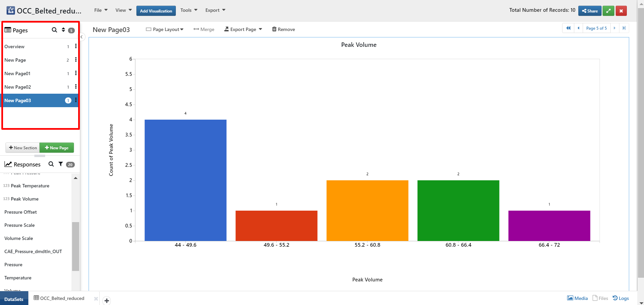Add a new dataset with plus icon
644x305 pixels.
pyautogui.click(x=107, y=301)
